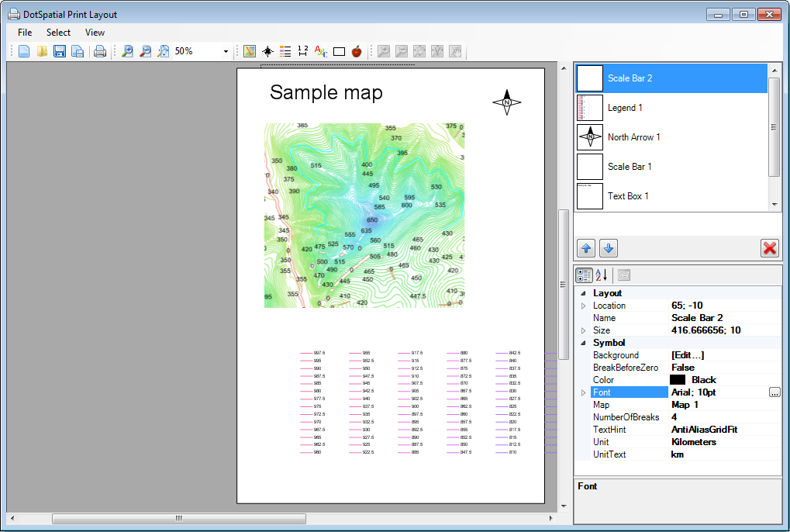
Task: Sort properties alphabetically
Action: [x=601, y=275]
